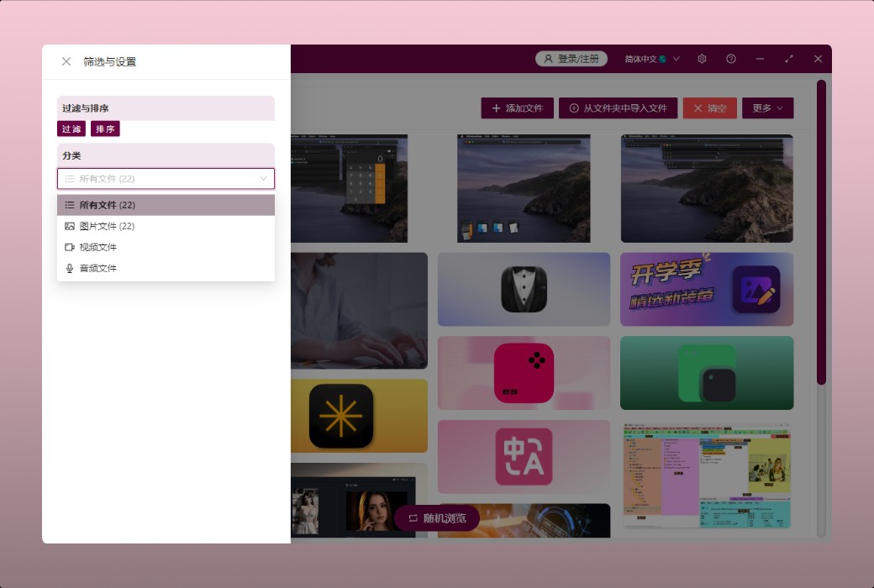The height and width of the screenshot is (588, 874).
Task: Open the tuxedo app icon thumbnail
Action: [524, 289]
